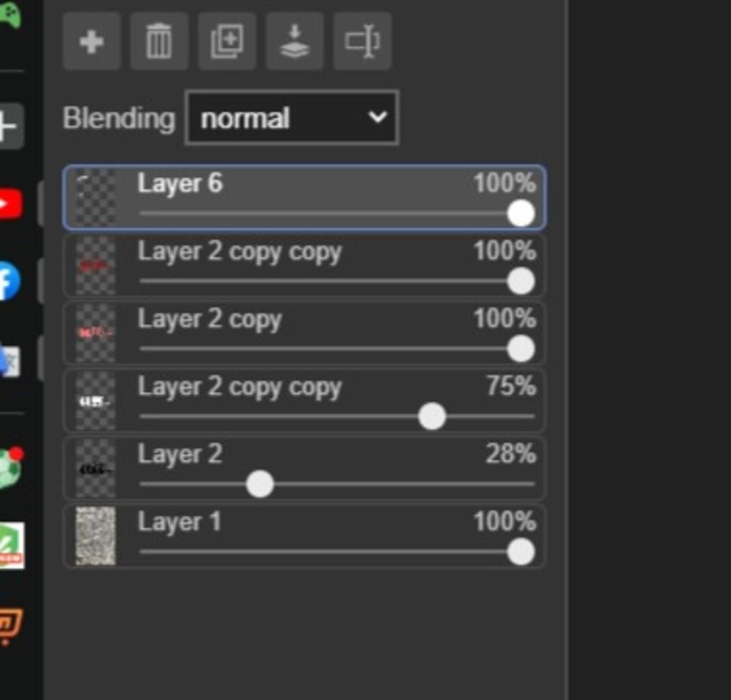Open the Facebook sidebar shortcut
The width and height of the screenshot is (731, 700).
[x=9, y=282]
